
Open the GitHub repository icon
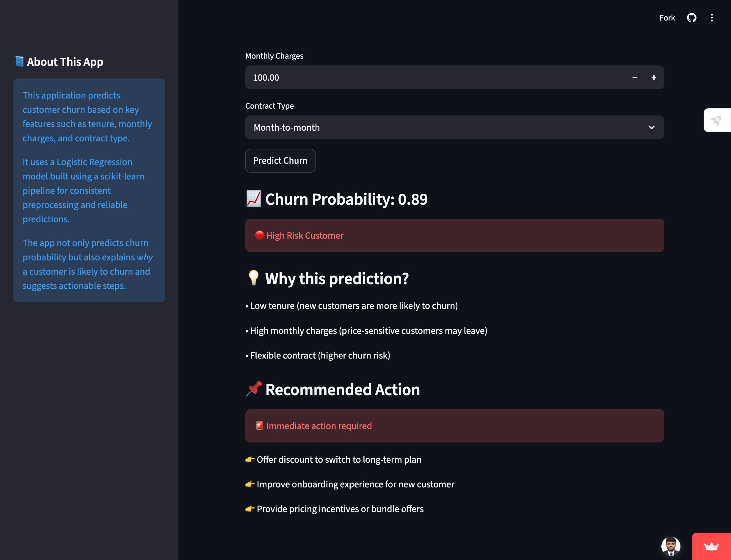point(692,18)
